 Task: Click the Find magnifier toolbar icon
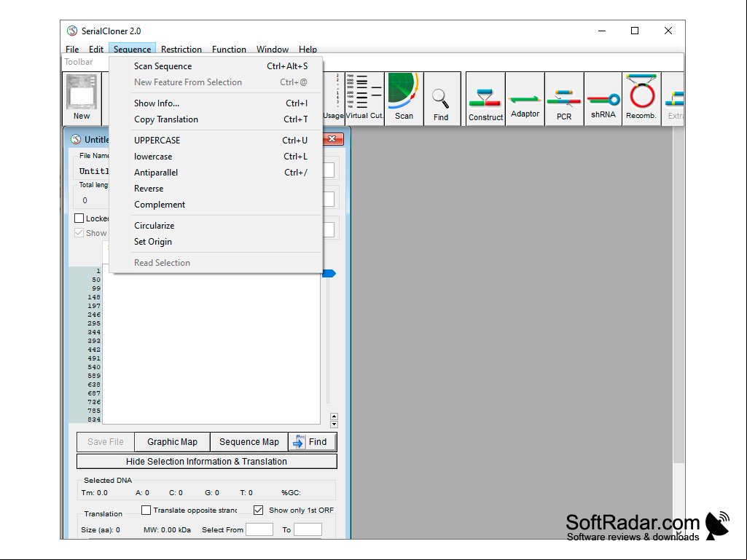(441, 98)
